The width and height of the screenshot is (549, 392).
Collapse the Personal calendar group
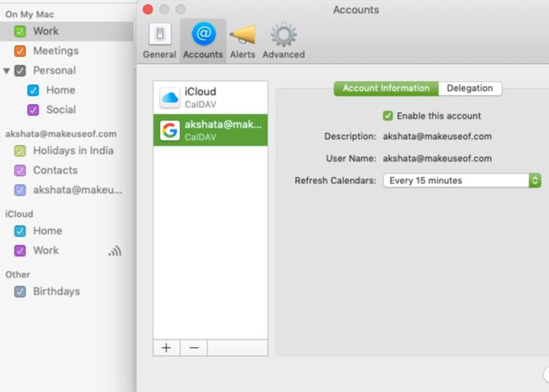click(7, 71)
